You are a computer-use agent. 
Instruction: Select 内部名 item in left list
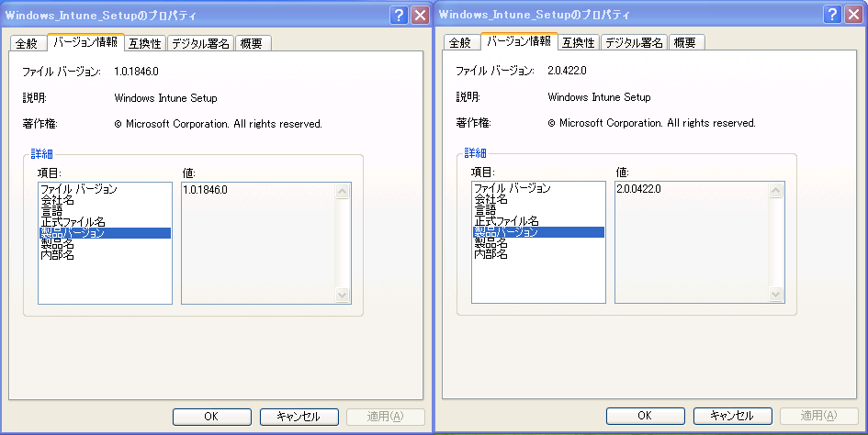click(106, 254)
